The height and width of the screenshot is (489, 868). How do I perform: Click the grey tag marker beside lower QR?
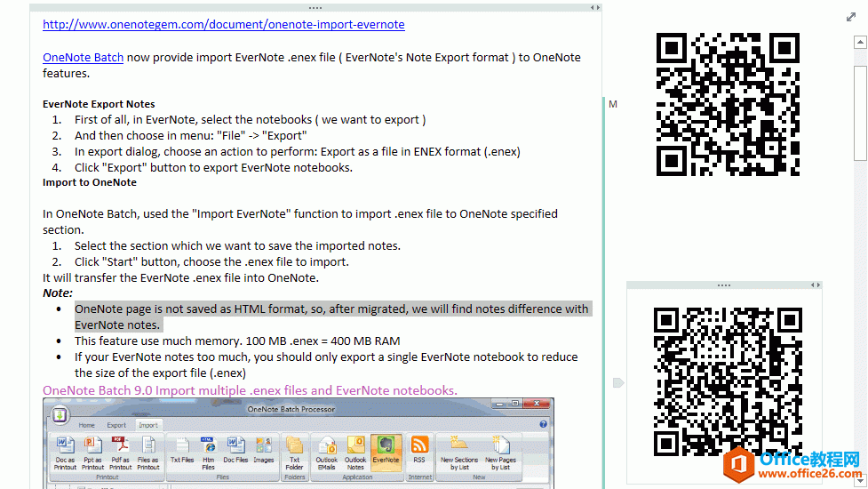coord(618,382)
